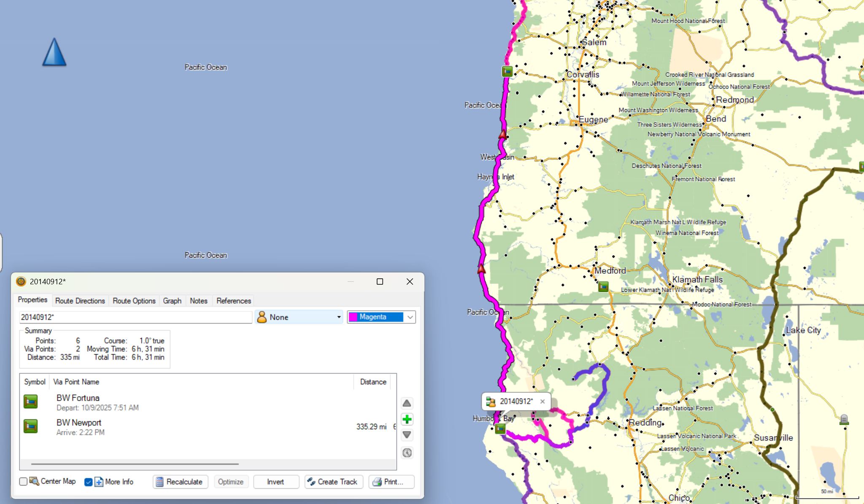Click the lodging waypoint icon near Medford
864x504 pixels.
click(x=603, y=287)
